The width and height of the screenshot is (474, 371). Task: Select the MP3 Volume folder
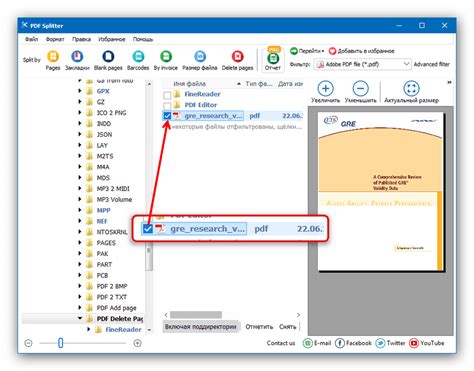pyautogui.click(x=114, y=199)
